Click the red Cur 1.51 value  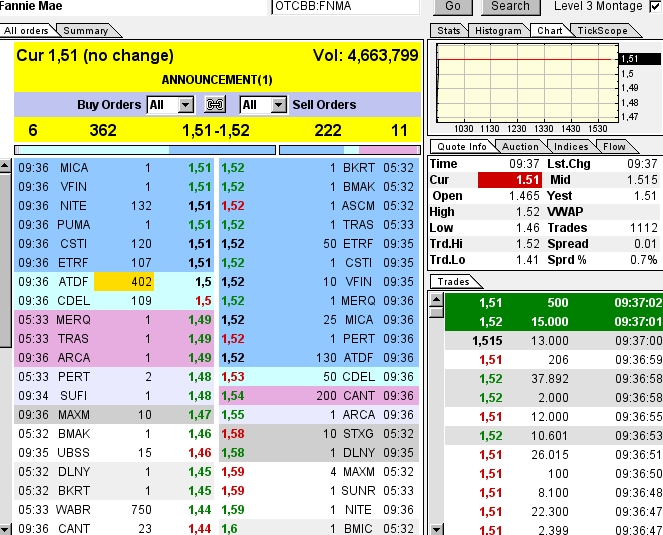pyautogui.click(x=510, y=180)
